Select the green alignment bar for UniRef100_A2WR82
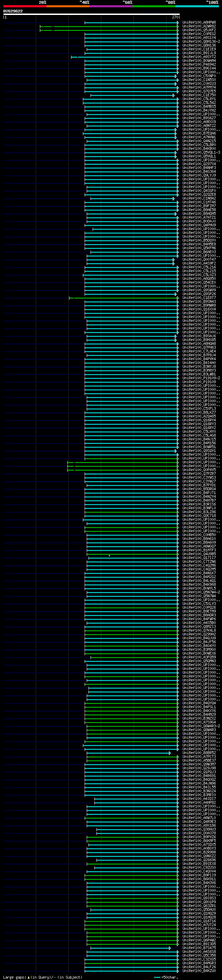 point(109,27)
